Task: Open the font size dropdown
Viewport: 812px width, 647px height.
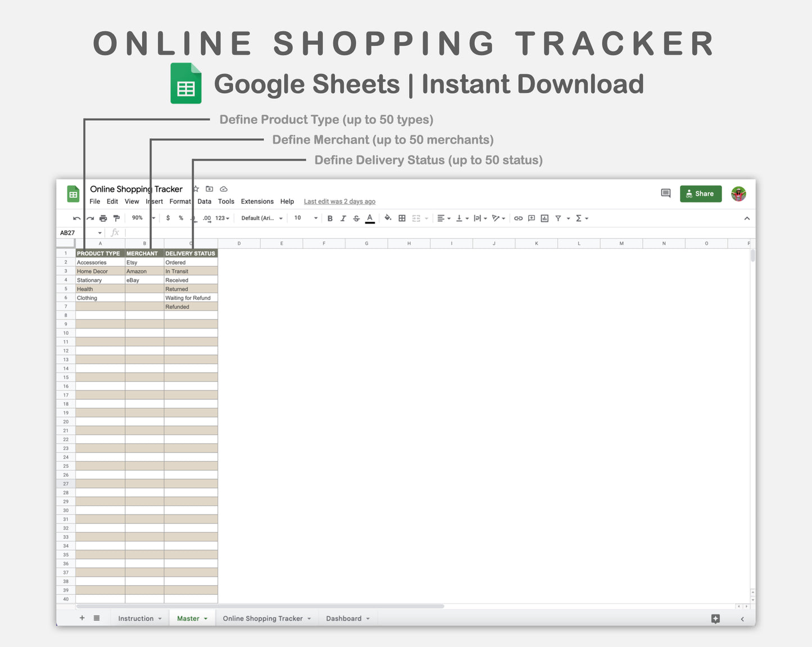Action: [x=303, y=218]
